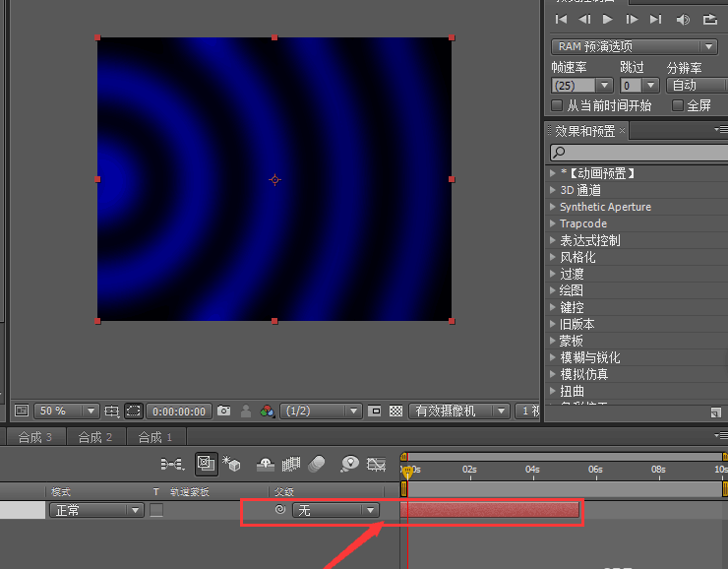Screen dimensions: 728x569
Task: Click the play button in preview controls
Action: coord(607,19)
